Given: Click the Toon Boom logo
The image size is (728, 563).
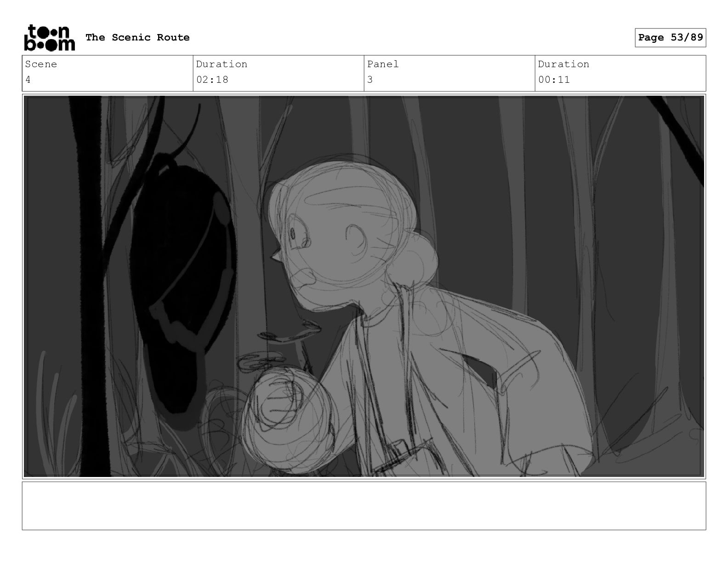Looking at the screenshot, I should click(x=49, y=37).
